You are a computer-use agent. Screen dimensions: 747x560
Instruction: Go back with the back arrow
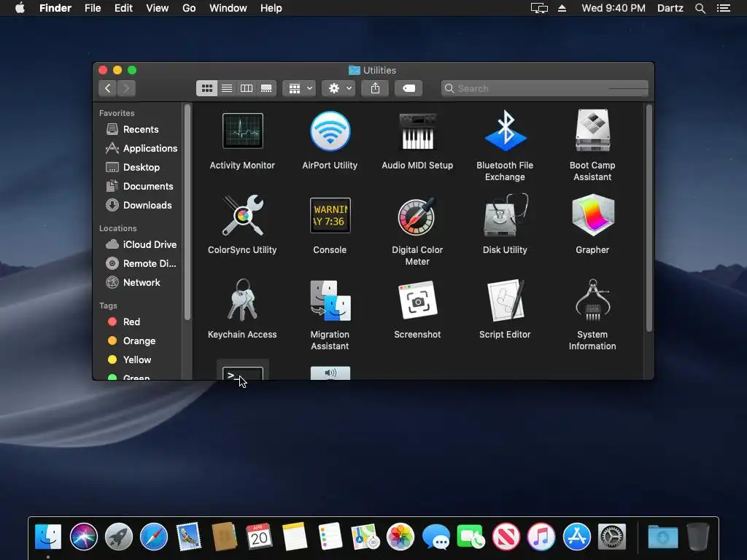[x=108, y=88]
